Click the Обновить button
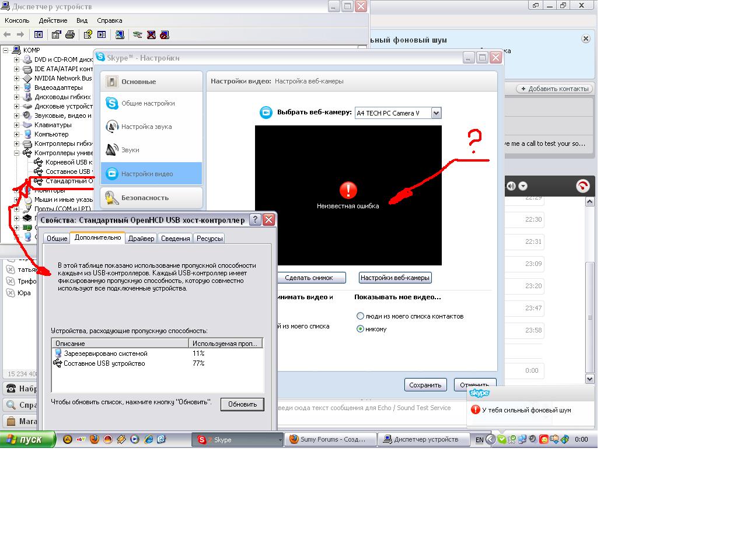This screenshot has height=560, width=747. click(242, 404)
